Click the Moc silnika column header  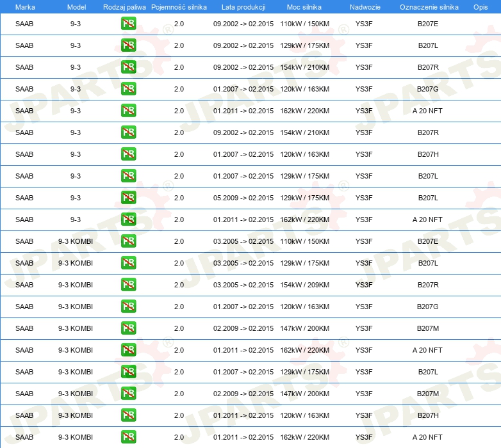pyautogui.click(x=304, y=7)
